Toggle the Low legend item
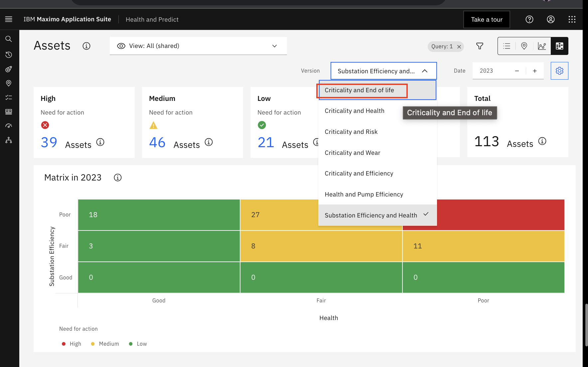Screen dimensions: 588x367 [x=138, y=344]
